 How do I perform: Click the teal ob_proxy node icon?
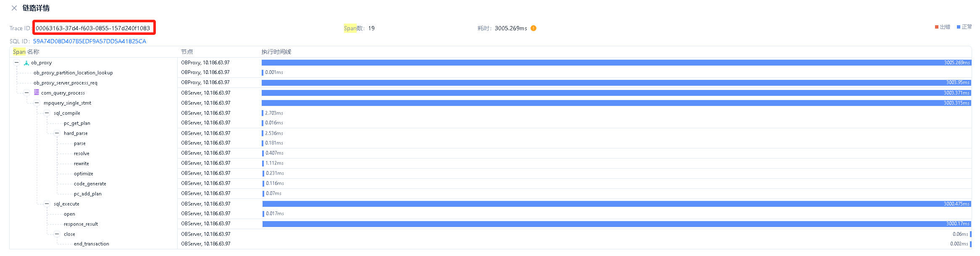26,63
